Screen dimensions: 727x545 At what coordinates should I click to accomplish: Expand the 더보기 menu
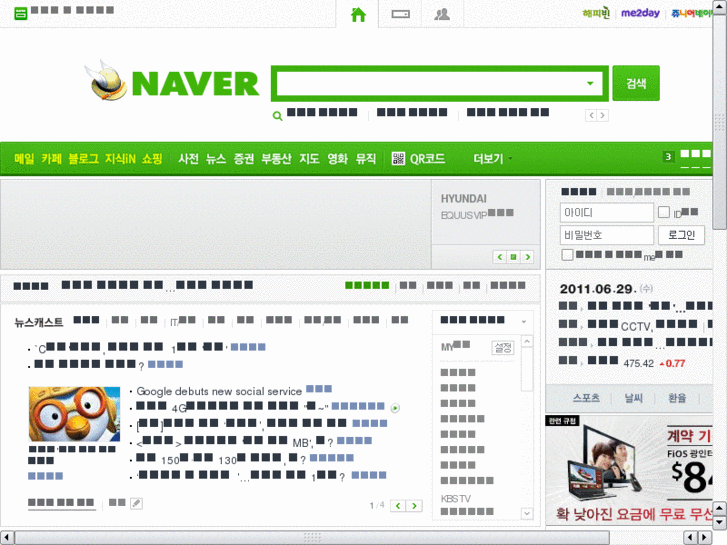492,159
